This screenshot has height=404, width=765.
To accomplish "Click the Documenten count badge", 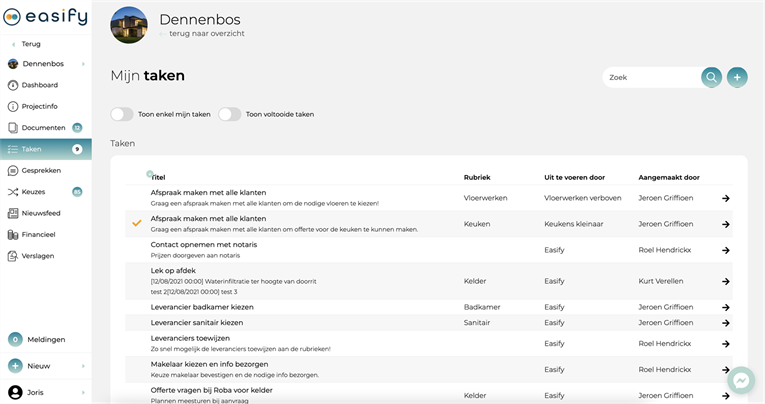I will coord(77,128).
